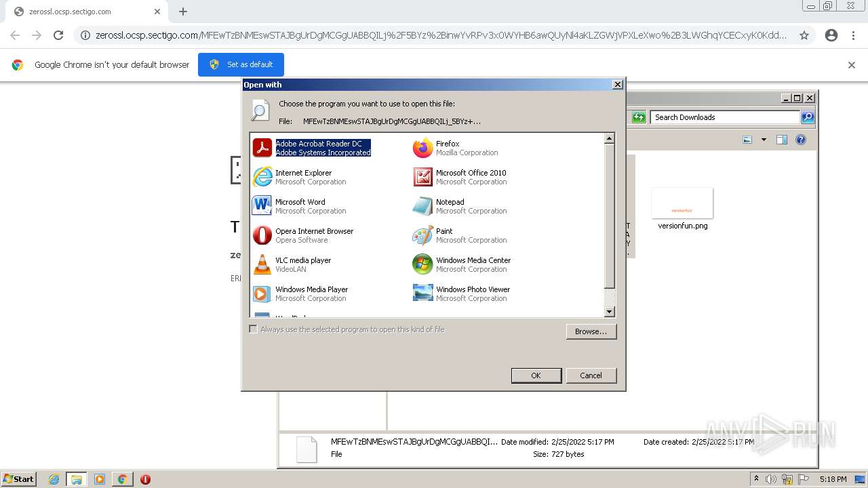868x488 pixels.
Task: Click the Chrome address bar URL
Action: click(441, 35)
